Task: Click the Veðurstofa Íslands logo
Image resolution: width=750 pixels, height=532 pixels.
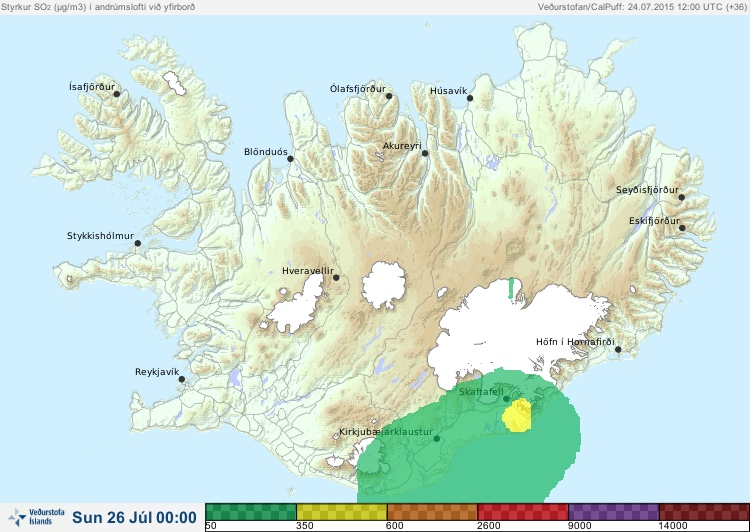Action: click(36, 517)
